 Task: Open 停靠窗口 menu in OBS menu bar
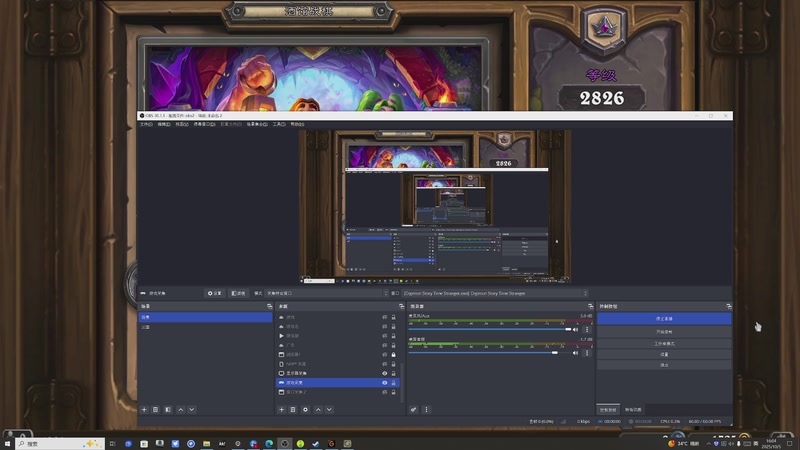(204, 124)
